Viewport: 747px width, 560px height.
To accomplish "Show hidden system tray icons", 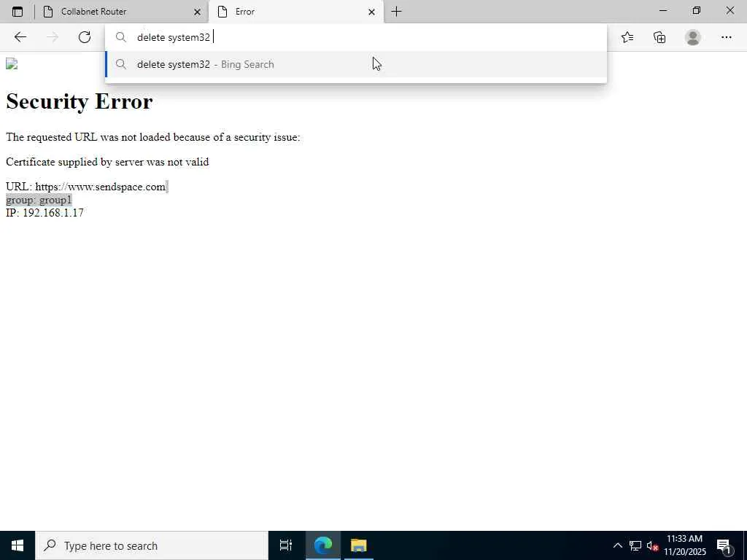I will click(617, 545).
